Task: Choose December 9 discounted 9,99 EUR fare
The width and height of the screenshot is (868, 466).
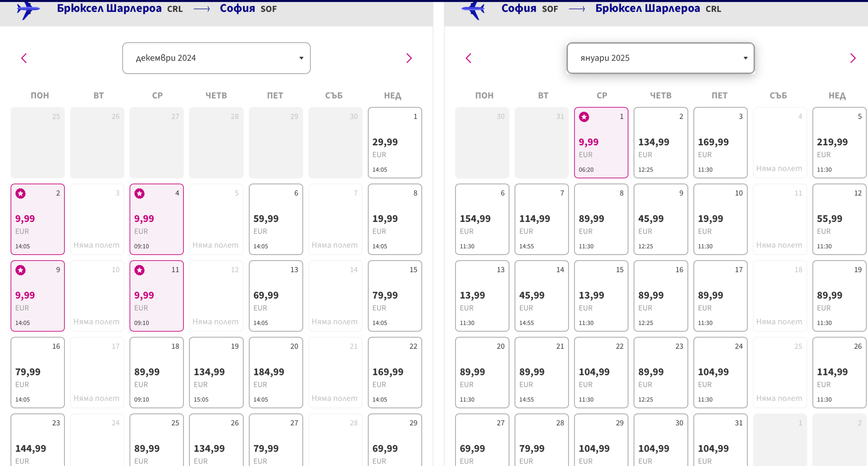Action: (x=37, y=296)
